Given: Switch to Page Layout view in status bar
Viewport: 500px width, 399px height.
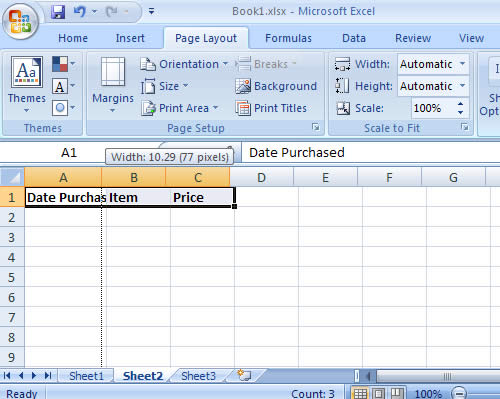Looking at the screenshot, I should click(x=379, y=393).
